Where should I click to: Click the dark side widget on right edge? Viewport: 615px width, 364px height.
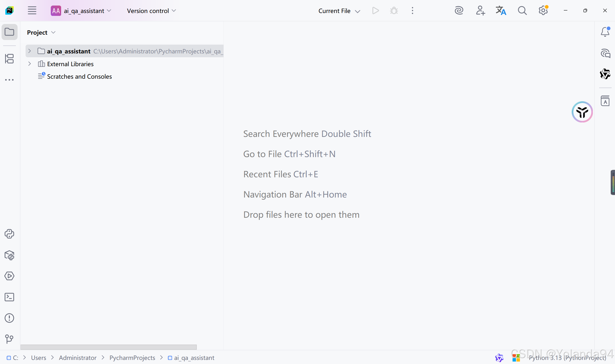(x=613, y=182)
